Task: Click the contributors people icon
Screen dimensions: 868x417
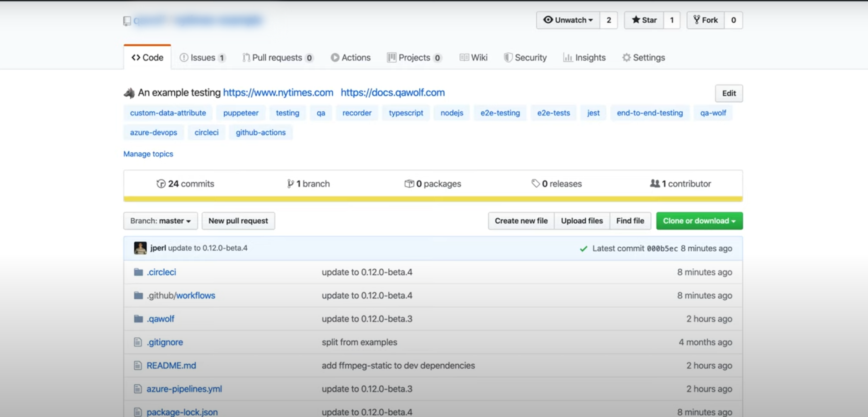Action: tap(655, 183)
